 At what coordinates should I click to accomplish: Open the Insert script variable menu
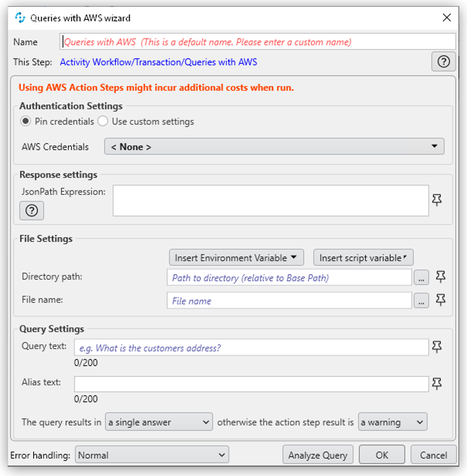pos(363,258)
